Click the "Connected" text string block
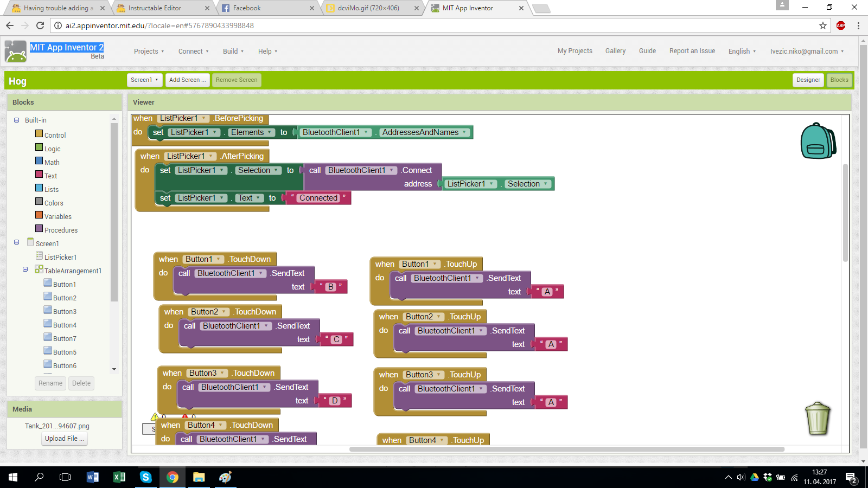Screen dimensions: 868x488 tap(318, 198)
